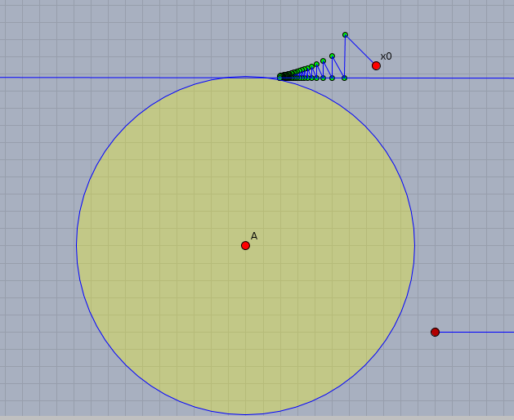Click the rightmost green point on horizontal line
The height and width of the screenshot is (420, 514).
tap(344, 78)
